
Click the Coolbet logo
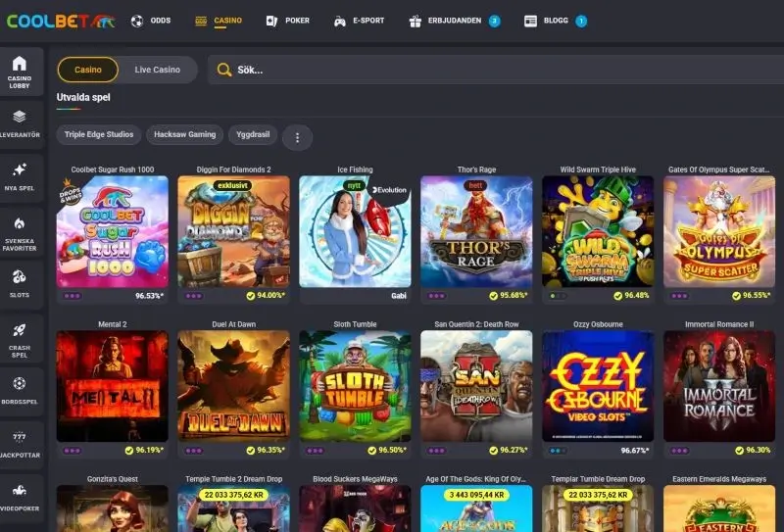click(x=61, y=21)
